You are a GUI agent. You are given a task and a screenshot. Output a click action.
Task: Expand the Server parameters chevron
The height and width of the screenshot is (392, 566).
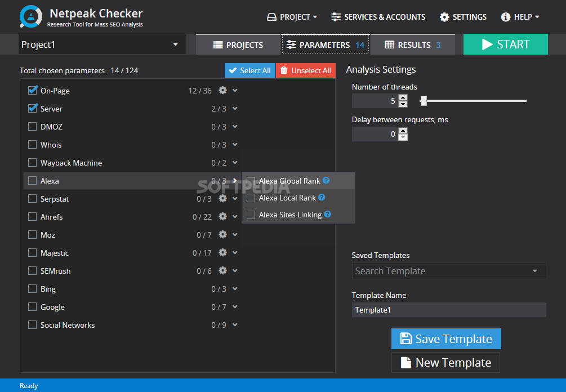(235, 109)
